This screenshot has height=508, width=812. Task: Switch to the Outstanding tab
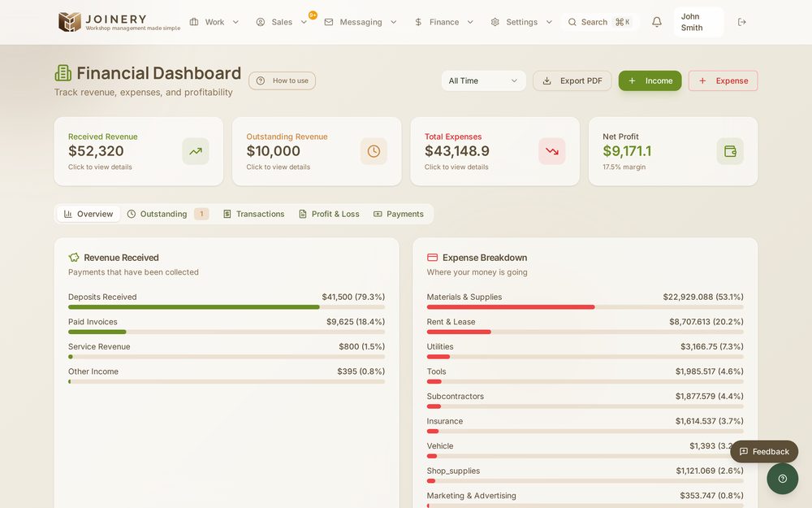(x=168, y=214)
